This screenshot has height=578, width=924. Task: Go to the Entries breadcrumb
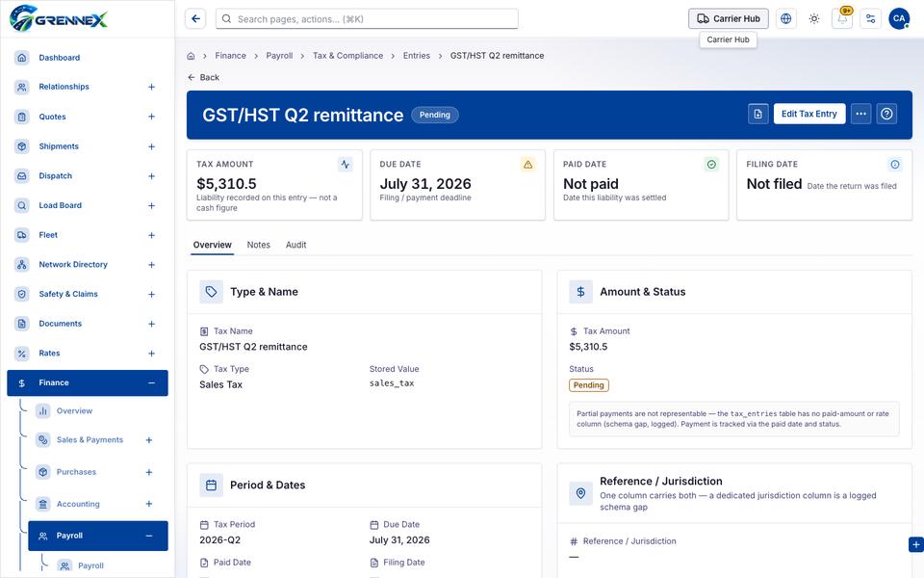point(417,56)
